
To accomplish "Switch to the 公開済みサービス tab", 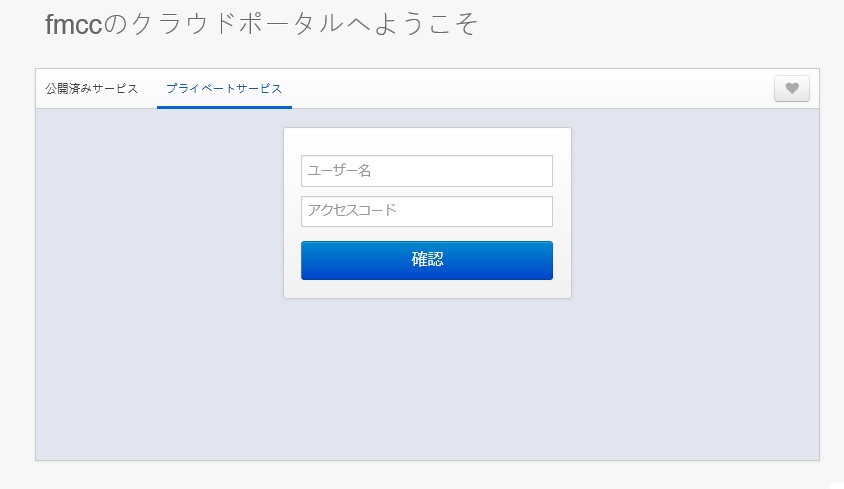I will 92,89.
